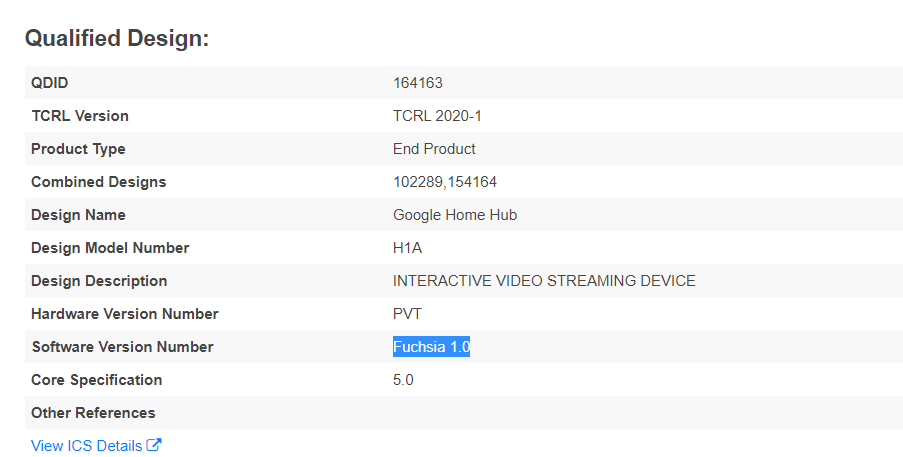903x457 pixels.
Task: Click the Combined Designs value 102289,154164
Action: [445, 182]
